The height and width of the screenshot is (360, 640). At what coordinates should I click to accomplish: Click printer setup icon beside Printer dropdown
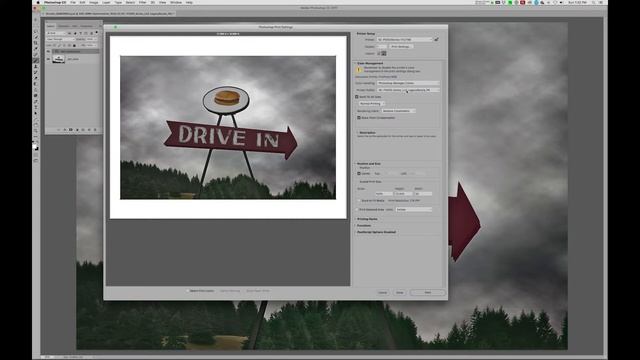pos(436,40)
